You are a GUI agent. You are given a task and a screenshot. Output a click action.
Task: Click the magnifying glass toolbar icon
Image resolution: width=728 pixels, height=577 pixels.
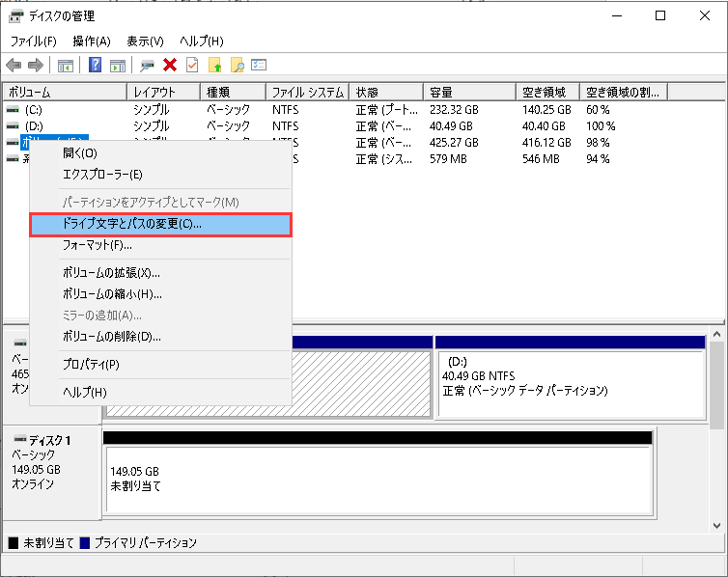237,66
